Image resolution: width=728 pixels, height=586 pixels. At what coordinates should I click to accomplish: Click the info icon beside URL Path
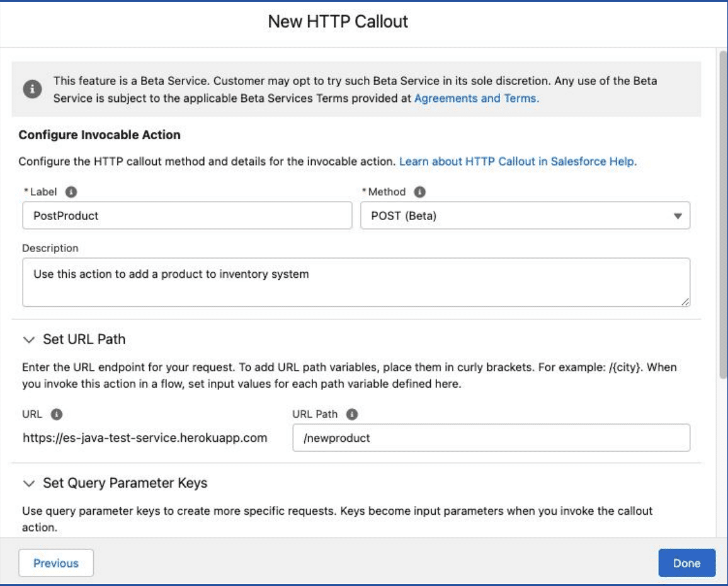click(x=352, y=415)
